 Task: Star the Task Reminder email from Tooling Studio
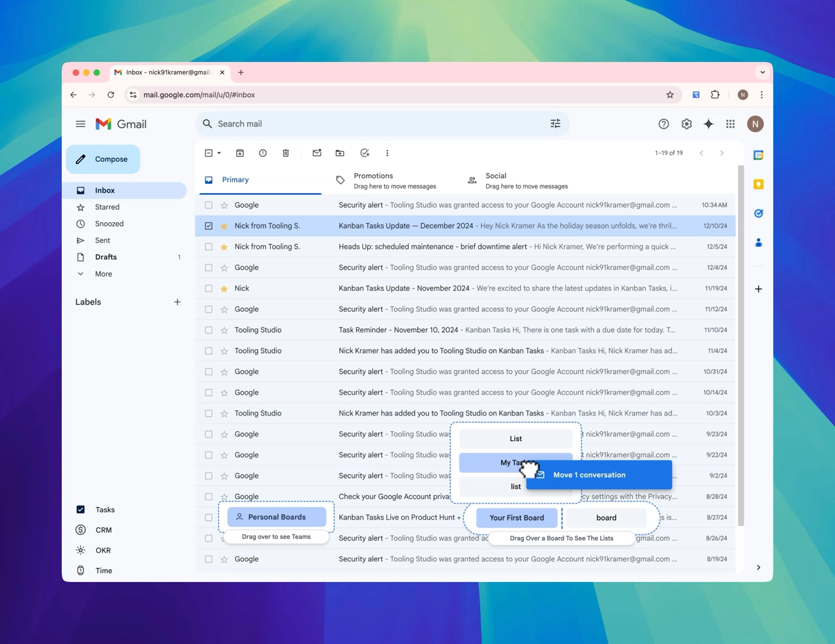click(x=224, y=330)
